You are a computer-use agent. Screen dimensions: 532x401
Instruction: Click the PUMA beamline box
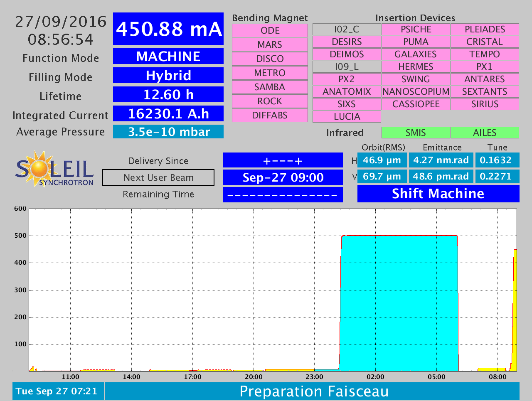click(x=416, y=42)
